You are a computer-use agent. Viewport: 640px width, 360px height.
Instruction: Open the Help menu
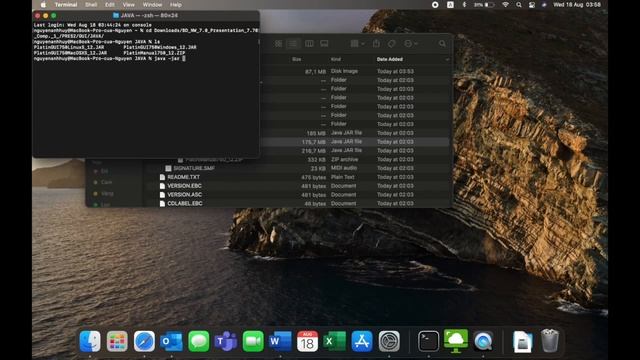pyautogui.click(x=176, y=5)
